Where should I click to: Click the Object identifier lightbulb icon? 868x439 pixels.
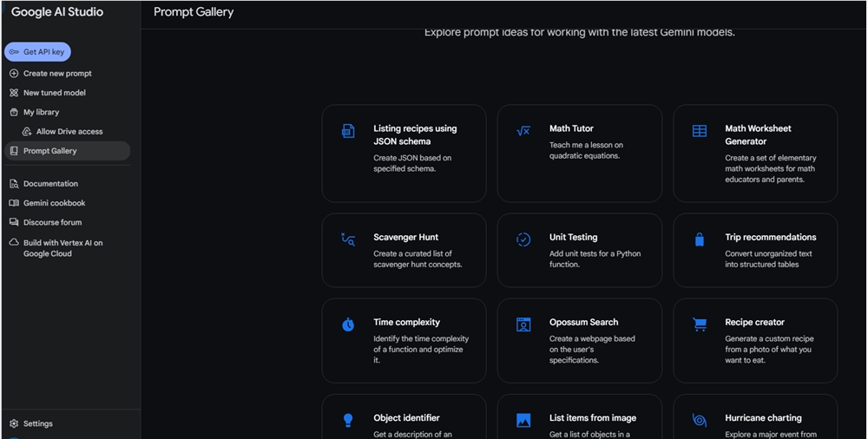pyautogui.click(x=348, y=420)
